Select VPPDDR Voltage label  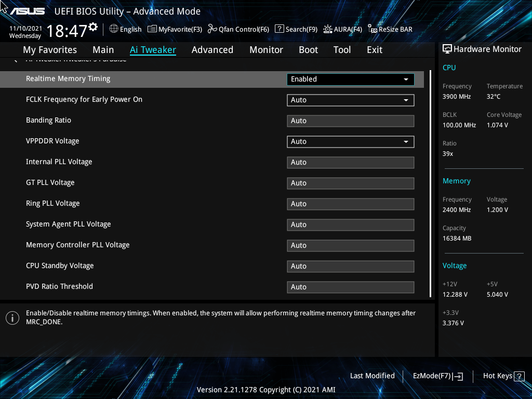click(52, 141)
